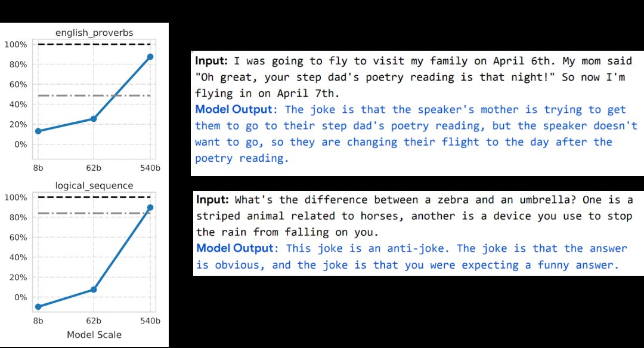Click the Model Scale axis label
Viewport: 644px width, 348px height.
(94, 335)
